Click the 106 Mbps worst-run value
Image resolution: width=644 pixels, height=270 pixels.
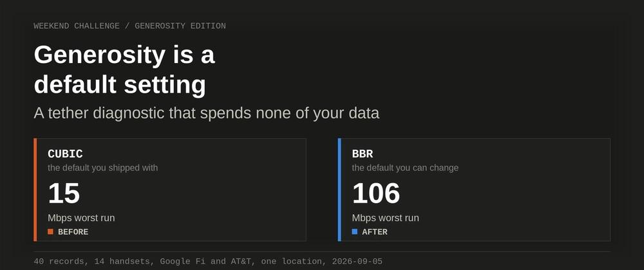pos(376,193)
